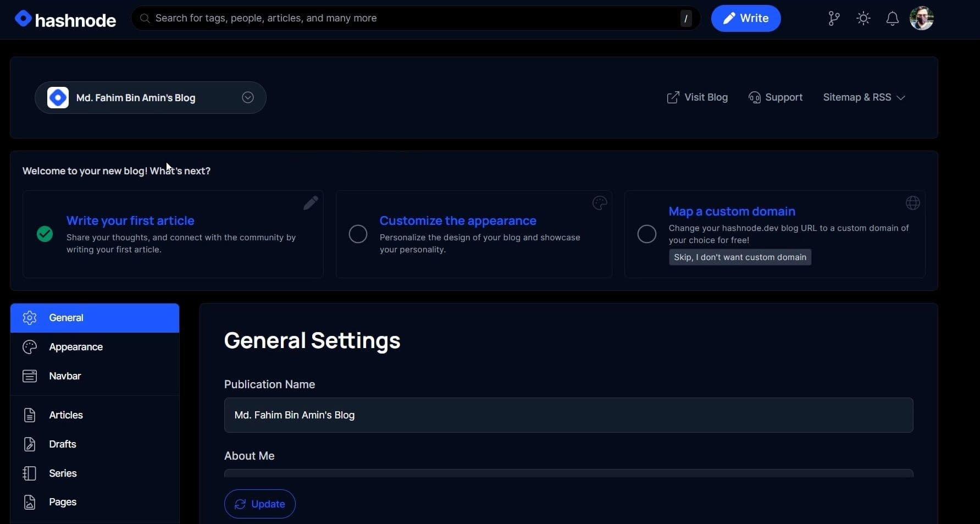Image resolution: width=980 pixels, height=524 pixels.
Task: Click the slash shortcut key badge
Action: pos(685,18)
